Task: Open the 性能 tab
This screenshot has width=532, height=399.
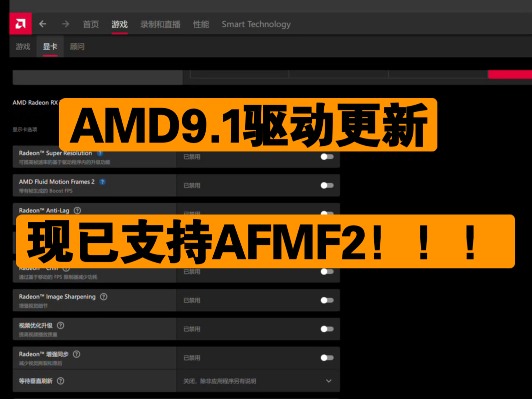Action: pos(201,24)
